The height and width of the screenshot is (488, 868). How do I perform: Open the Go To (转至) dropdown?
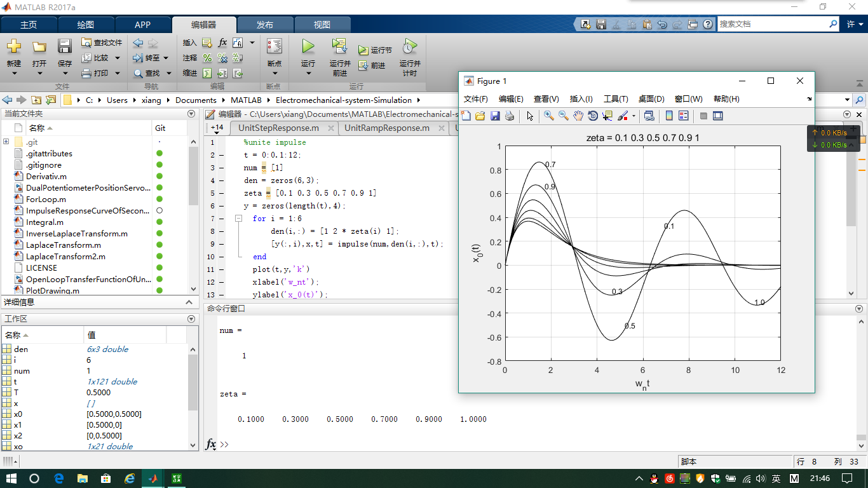pos(166,58)
